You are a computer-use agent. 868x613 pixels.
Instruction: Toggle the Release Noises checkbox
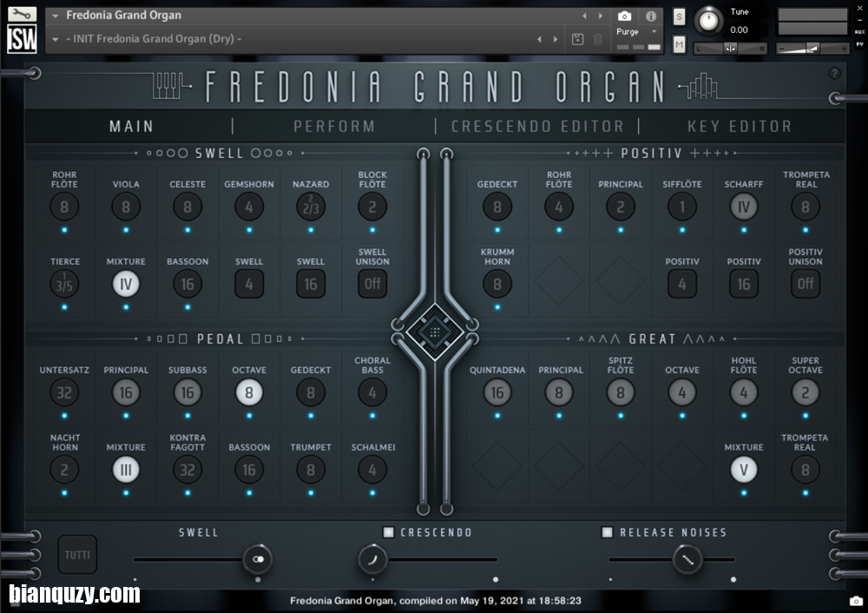608,532
